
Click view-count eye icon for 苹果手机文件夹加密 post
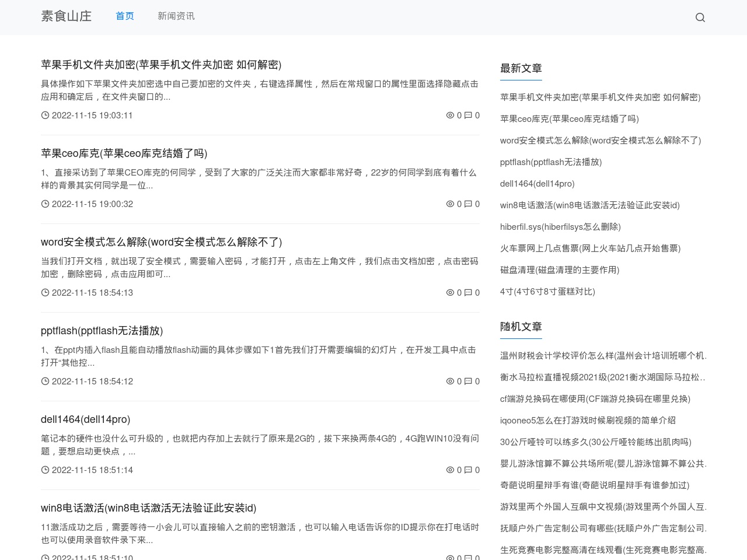pyautogui.click(x=450, y=116)
